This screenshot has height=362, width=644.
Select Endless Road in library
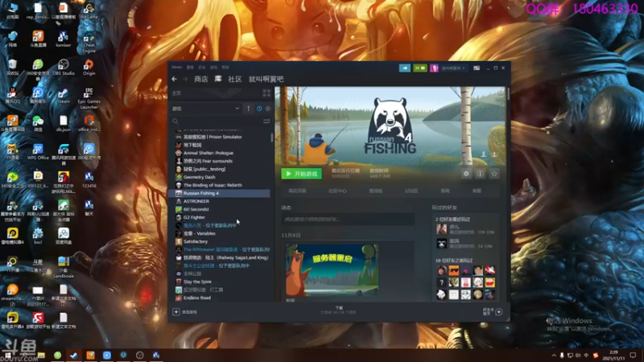coord(220,298)
